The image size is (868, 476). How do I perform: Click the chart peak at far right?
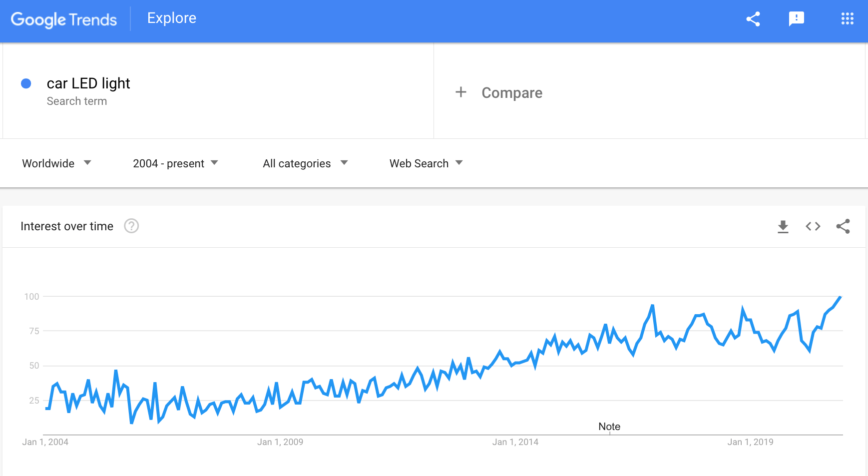(841, 297)
